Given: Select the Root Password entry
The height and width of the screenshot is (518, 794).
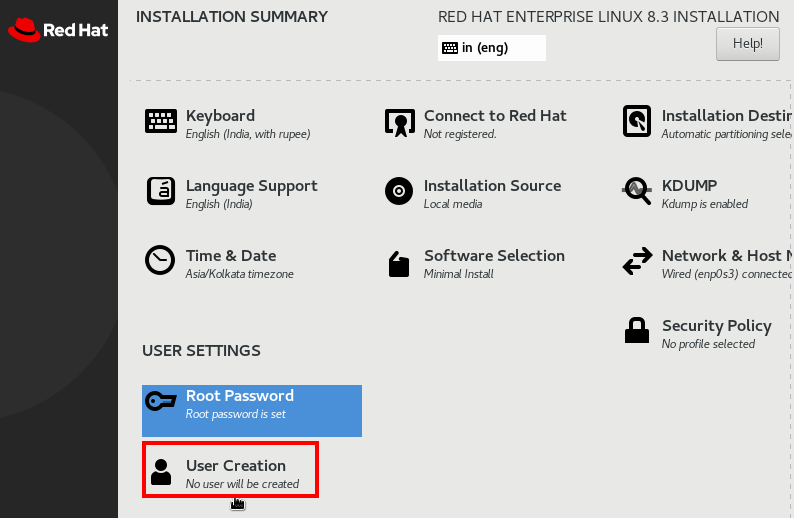Looking at the screenshot, I should (252, 411).
